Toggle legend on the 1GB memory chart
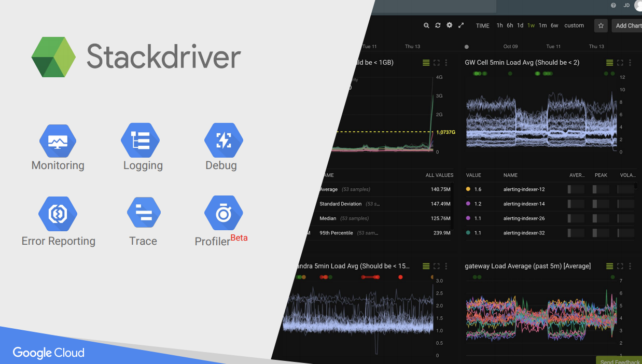642x364 pixels. tap(426, 63)
